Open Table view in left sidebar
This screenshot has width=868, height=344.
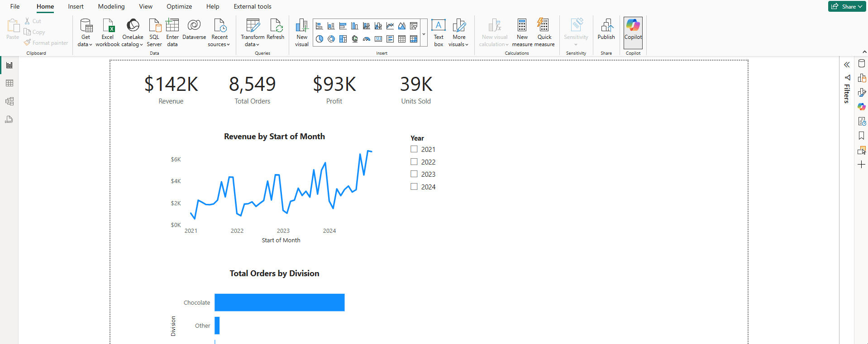[9, 83]
